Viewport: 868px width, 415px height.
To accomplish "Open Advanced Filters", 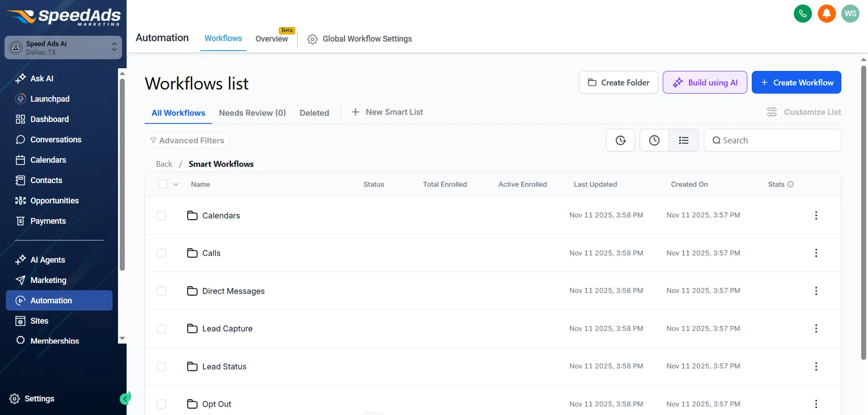I will click(187, 141).
